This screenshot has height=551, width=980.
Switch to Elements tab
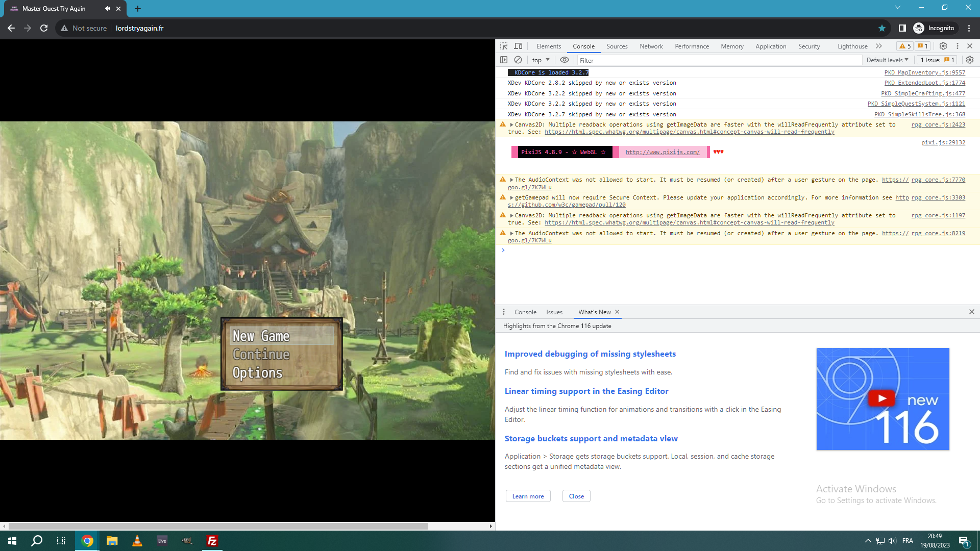[549, 46]
